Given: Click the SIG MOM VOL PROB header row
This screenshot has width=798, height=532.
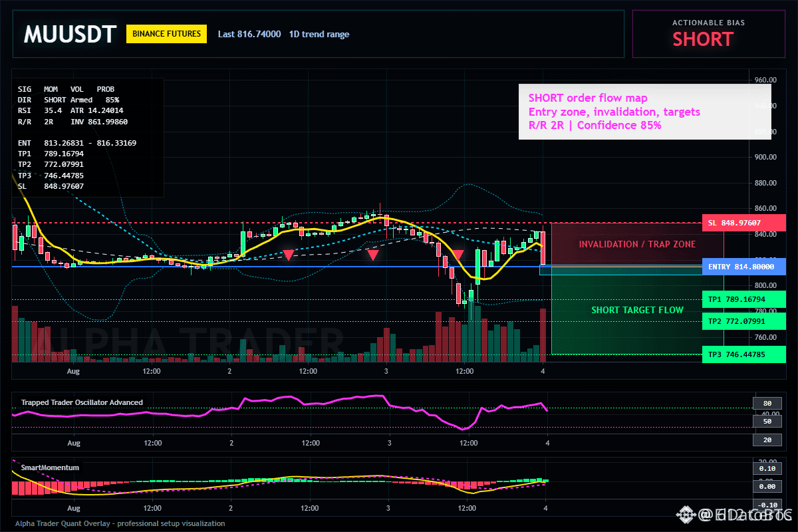Looking at the screenshot, I should pos(66,88).
